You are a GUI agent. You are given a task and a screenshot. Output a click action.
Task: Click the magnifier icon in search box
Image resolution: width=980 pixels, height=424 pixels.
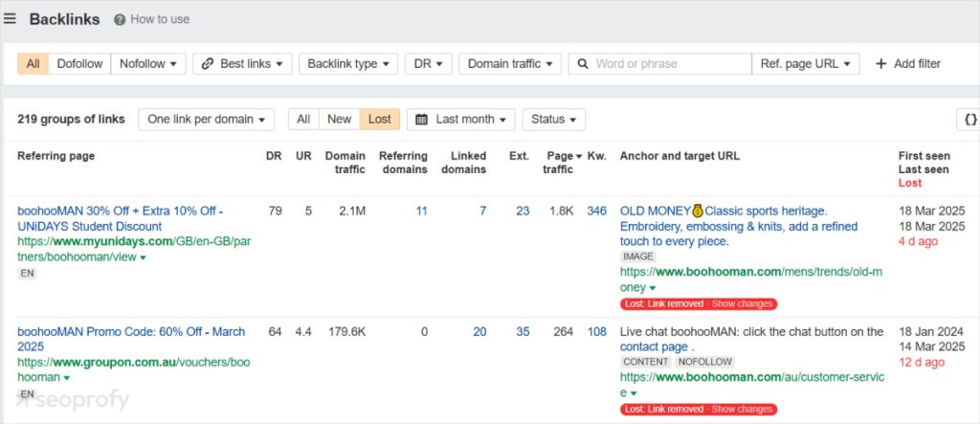coord(583,64)
